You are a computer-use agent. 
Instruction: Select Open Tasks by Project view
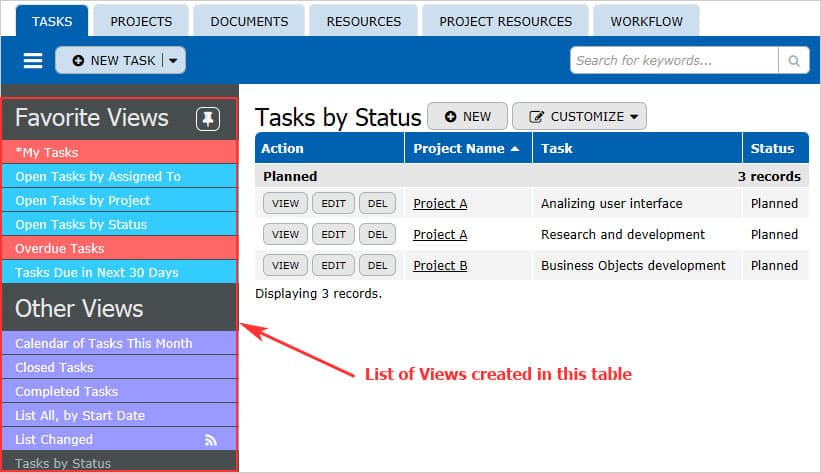tap(119, 200)
